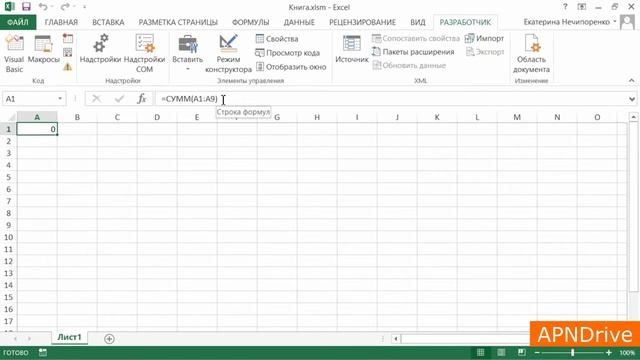The width and height of the screenshot is (640, 360).
Task: Open Excel Help question mark
Action: tap(565, 7)
